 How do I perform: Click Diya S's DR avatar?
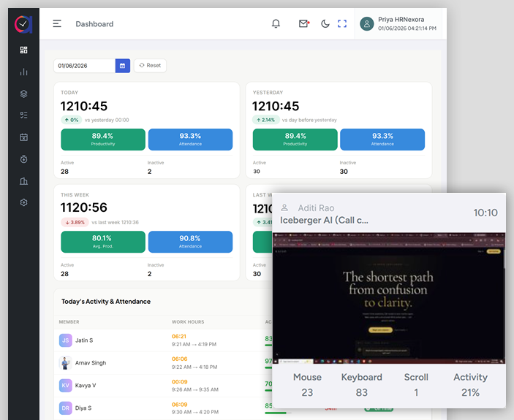tap(66, 408)
